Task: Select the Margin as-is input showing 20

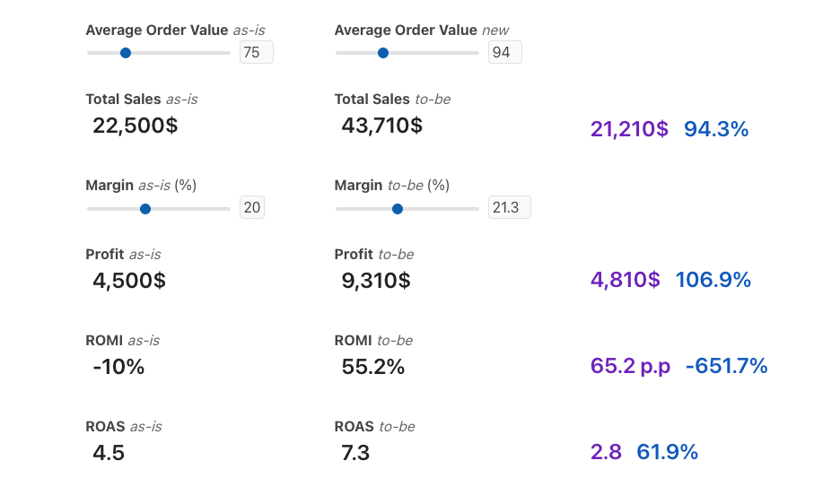Action: pos(252,208)
